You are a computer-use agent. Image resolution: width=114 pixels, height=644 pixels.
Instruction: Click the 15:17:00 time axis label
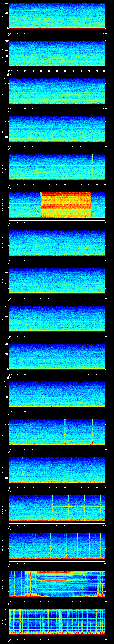tap(9, 71)
